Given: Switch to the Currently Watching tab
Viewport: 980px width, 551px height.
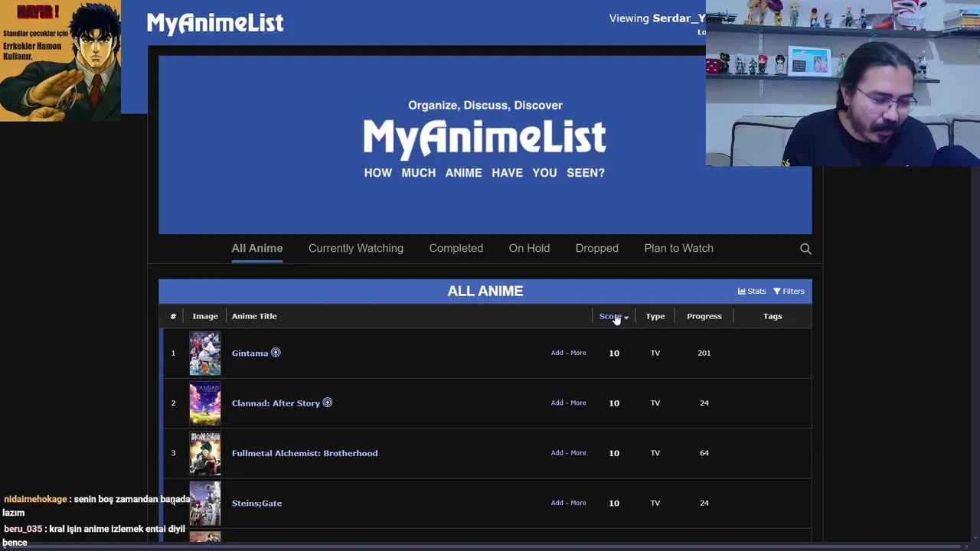Looking at the screenshot, I should coord(356,248).
